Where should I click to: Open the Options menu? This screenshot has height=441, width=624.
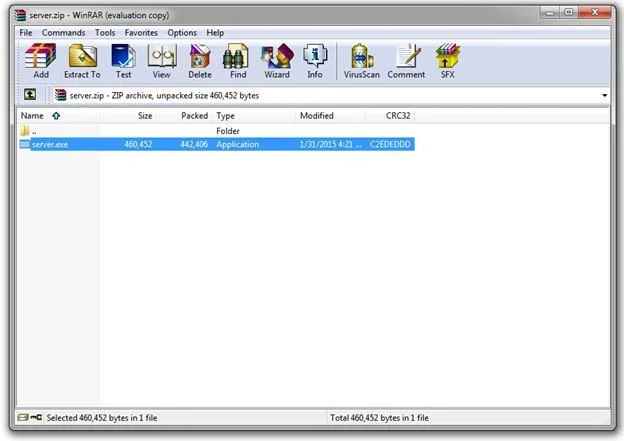tap(182, 33)
